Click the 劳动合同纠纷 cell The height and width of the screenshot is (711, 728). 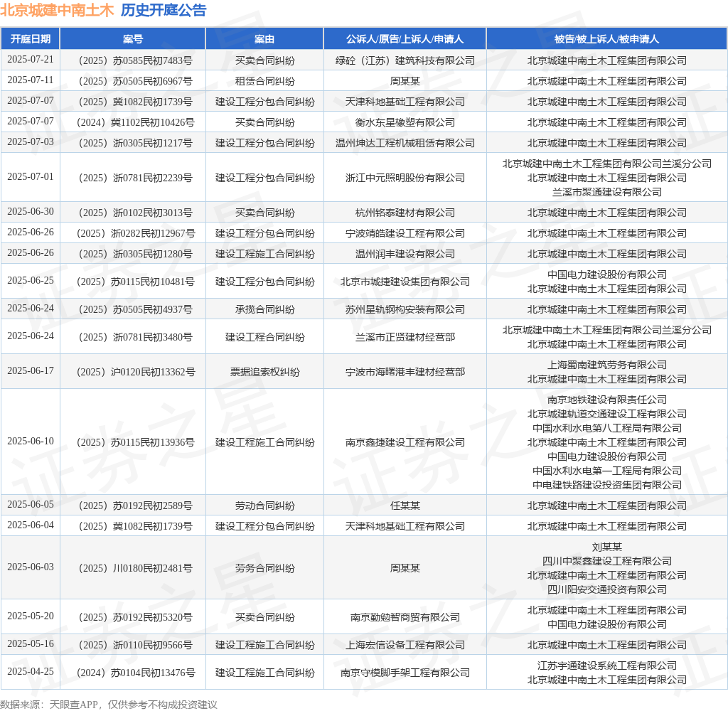coord(264,506)
